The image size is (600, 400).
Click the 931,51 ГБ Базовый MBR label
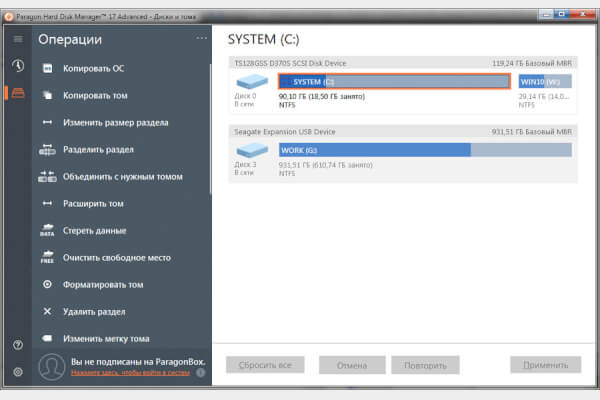[x=532, y=132]
